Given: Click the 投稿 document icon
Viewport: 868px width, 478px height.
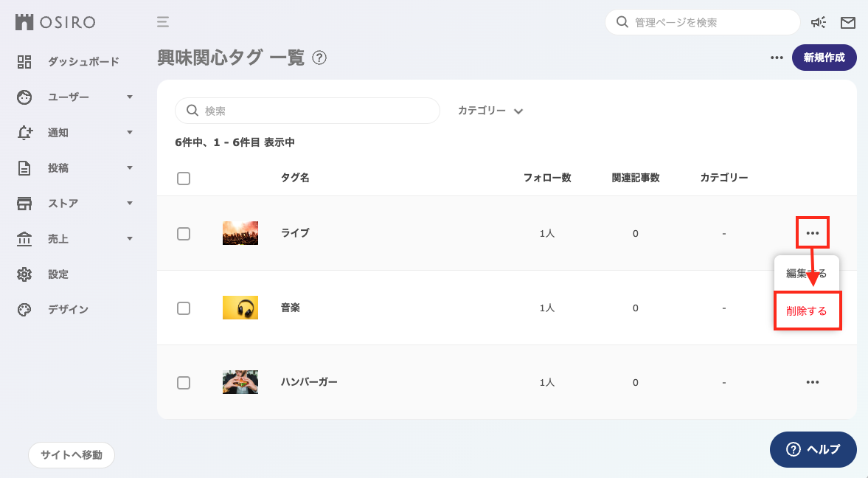Looking at the screenshot, I should (x=24, y=167).
